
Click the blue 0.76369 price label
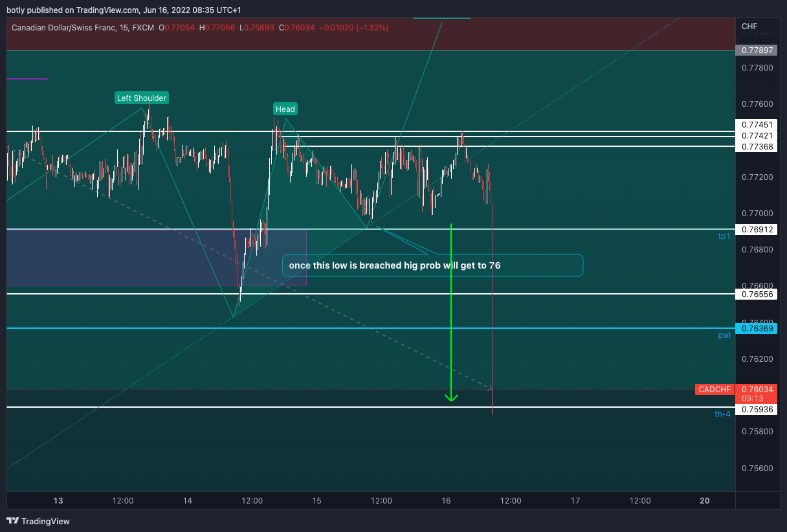coord(758,329)
